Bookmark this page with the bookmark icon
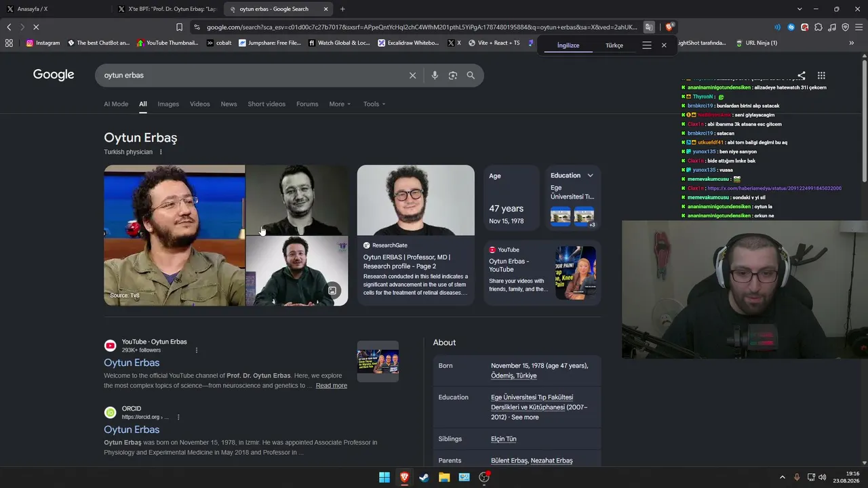Image resolution: width=868 pixels, height=488 pixels. click(179, 27)
